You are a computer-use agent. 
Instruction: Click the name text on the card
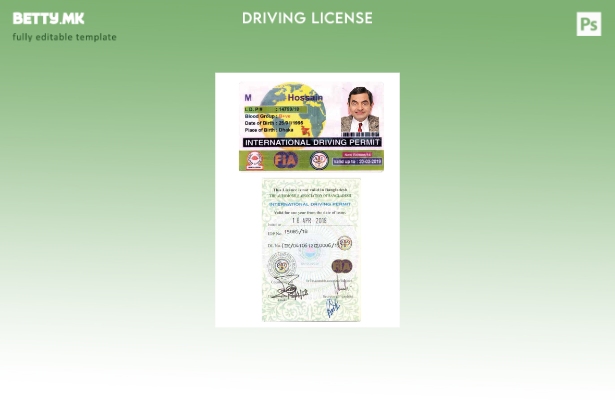point(305,98)
